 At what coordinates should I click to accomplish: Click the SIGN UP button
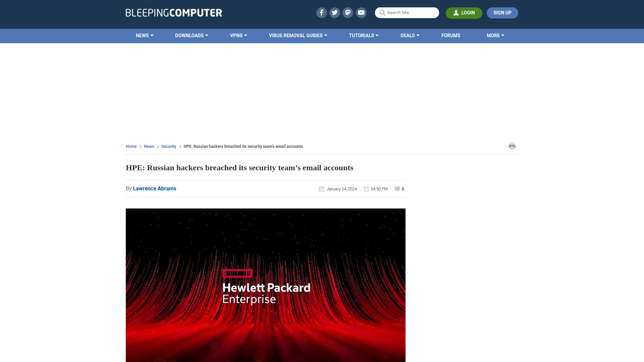tap(502, 13)
